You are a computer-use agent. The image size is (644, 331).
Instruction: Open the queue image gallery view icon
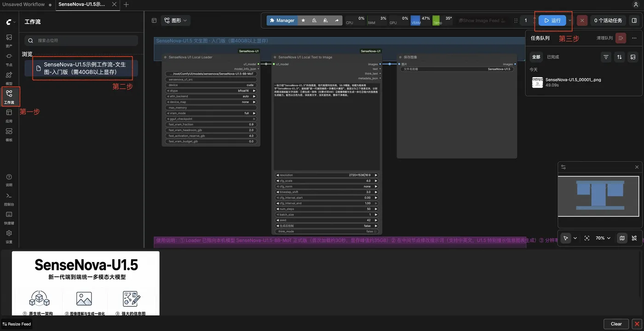point(633,57)
